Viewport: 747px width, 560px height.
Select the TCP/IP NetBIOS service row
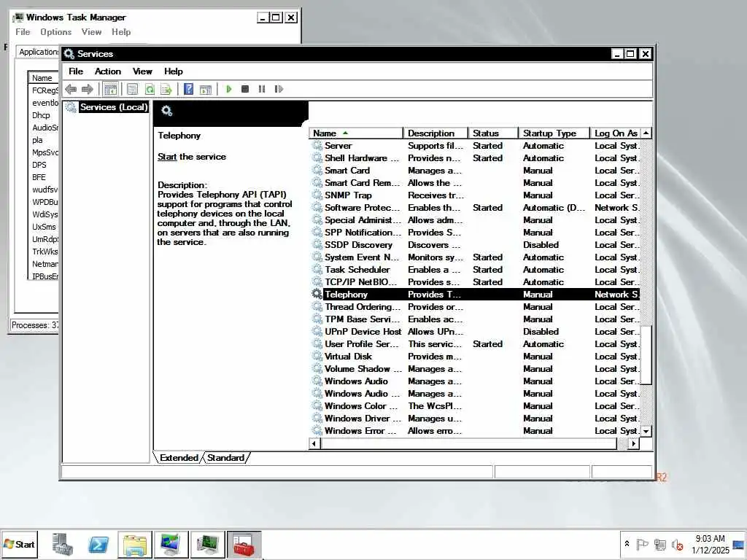pyautogui.click(x=474, y=282)
